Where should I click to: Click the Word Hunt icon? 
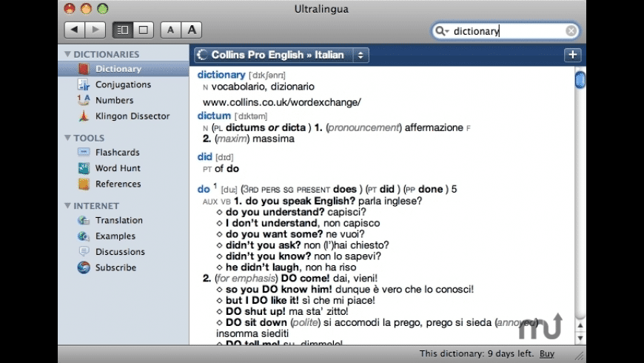(84, 168)
